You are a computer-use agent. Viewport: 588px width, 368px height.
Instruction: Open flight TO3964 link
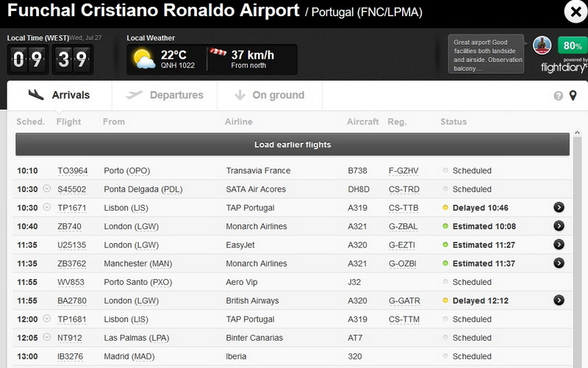pos(72,171)
